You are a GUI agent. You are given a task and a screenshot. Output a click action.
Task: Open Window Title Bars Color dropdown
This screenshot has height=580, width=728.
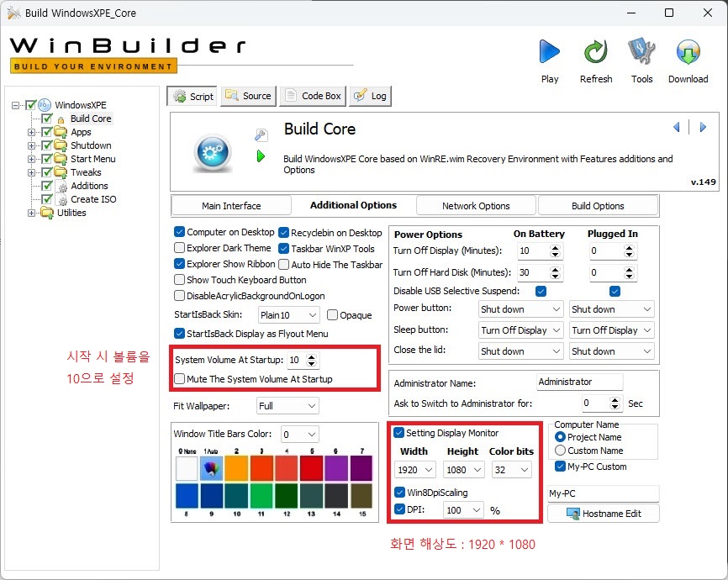tap(300, 435)
